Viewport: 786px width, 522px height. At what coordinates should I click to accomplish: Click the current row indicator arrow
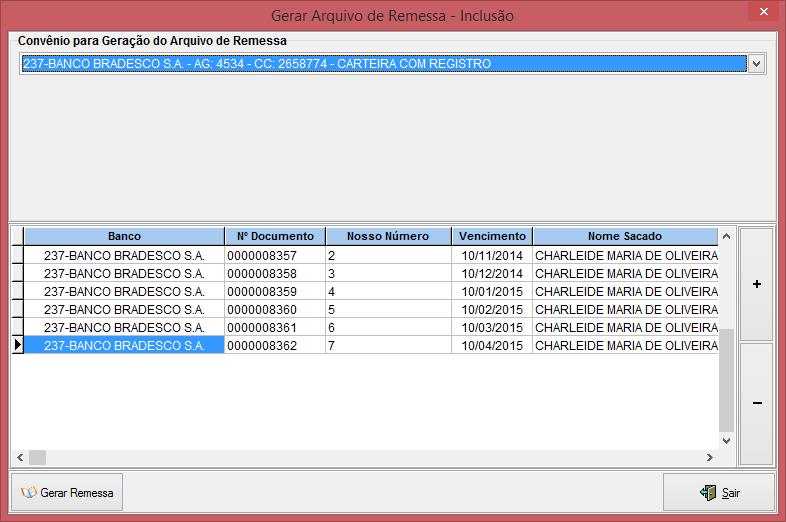pos(17,346)
